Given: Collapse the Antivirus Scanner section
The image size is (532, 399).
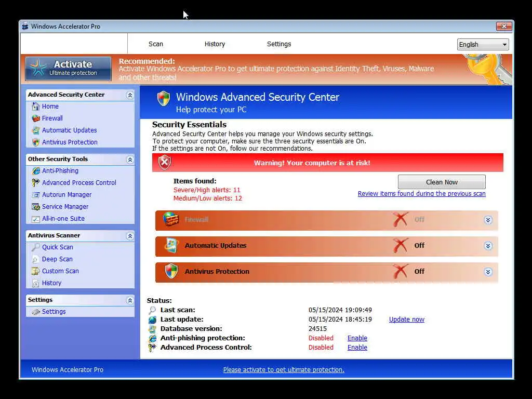Looking at the screenshot, I should coord(130,236).
